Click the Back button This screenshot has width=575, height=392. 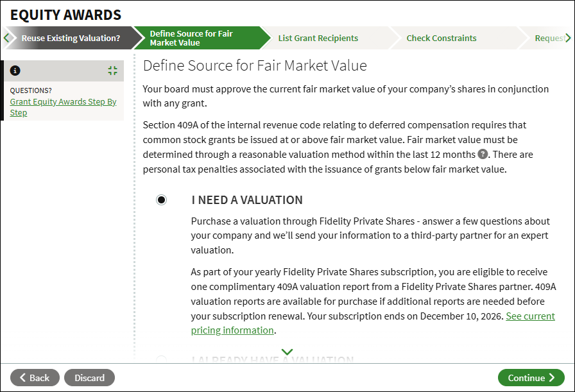[35, 378]
